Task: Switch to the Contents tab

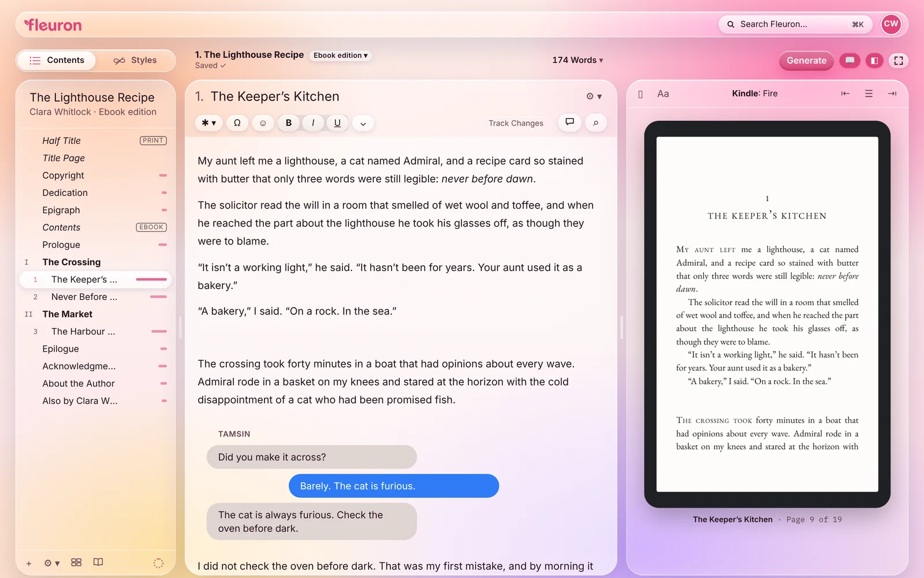Action: point(57,60)
